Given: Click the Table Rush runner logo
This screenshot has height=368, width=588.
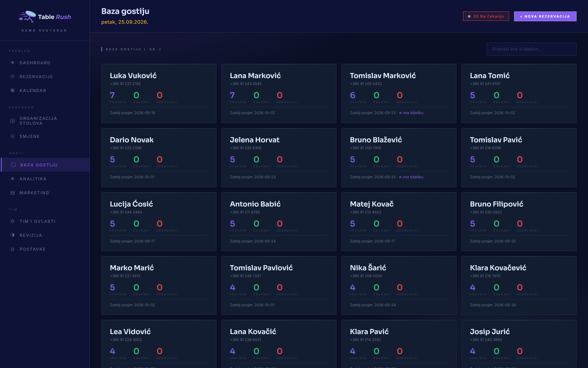Looking at the screenshot, I should (x=27, y=17).
